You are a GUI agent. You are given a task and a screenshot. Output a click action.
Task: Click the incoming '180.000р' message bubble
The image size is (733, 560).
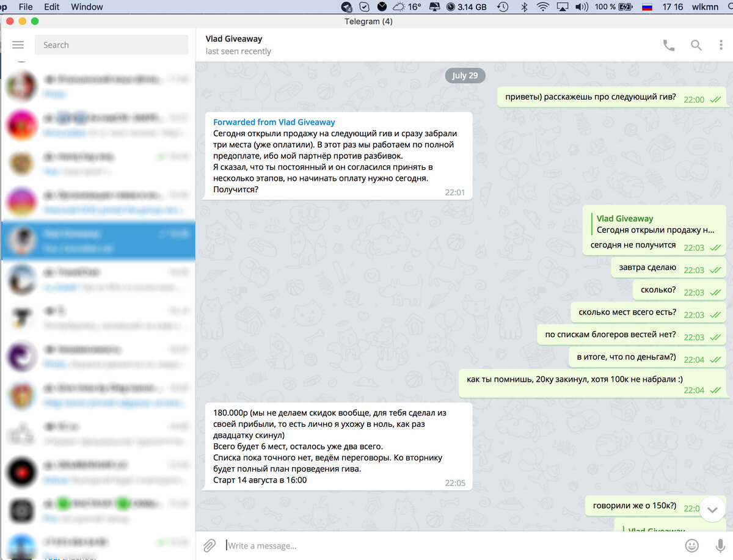pyautogui.click(x=337, y=446)
